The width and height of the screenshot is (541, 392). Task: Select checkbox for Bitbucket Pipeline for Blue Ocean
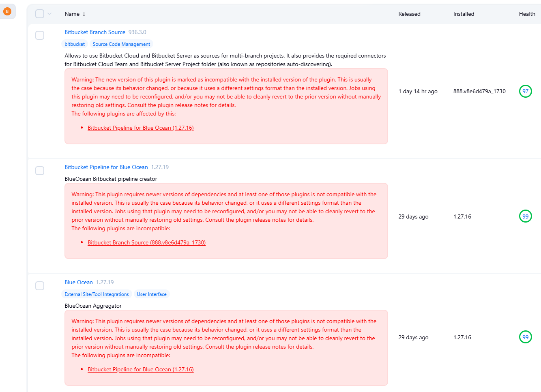click(40, 171)
